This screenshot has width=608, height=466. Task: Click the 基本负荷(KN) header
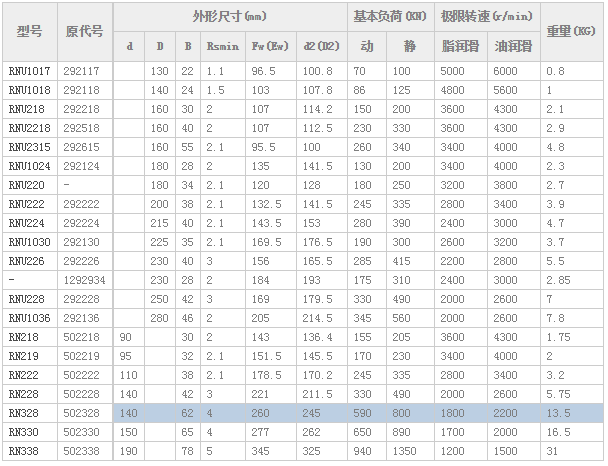point(389,17)
